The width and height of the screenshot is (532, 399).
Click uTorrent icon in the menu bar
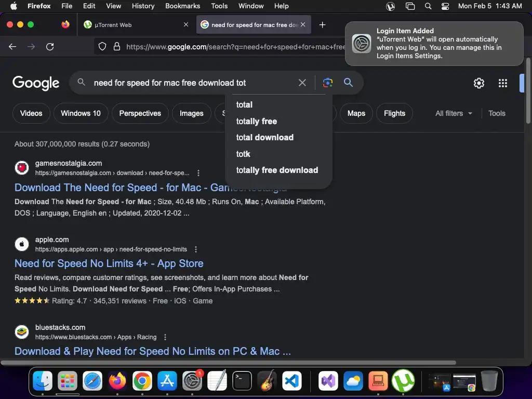coord(391,6)
